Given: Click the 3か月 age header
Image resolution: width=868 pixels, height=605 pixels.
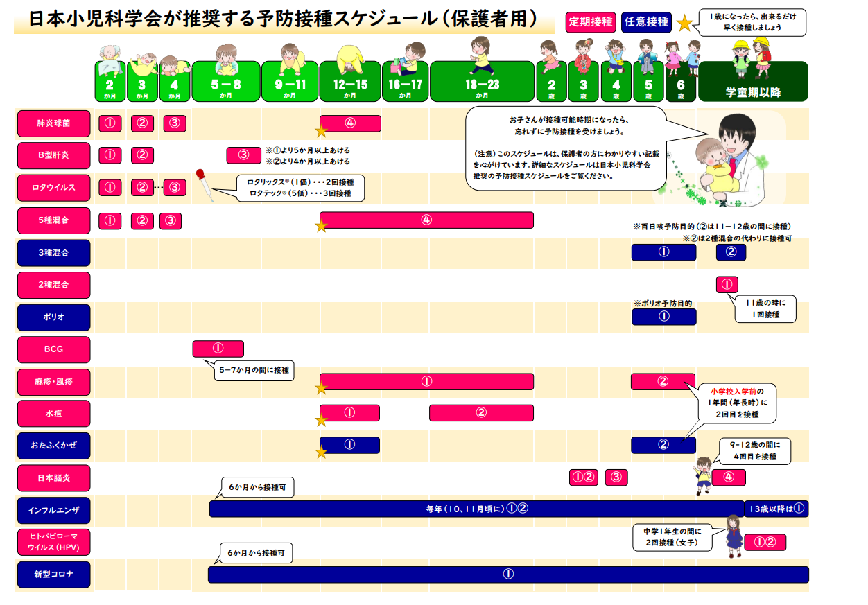Looking at the screenshot, I should [142, 82].
